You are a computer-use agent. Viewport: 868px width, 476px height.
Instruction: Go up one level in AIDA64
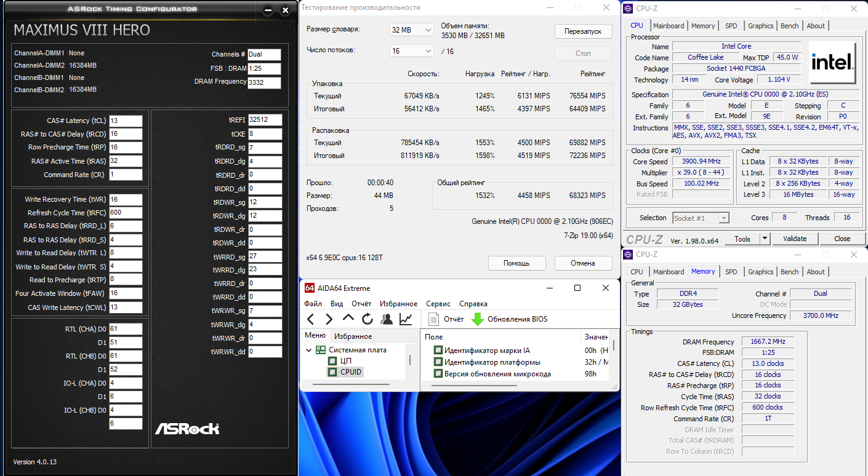[348, 319]
